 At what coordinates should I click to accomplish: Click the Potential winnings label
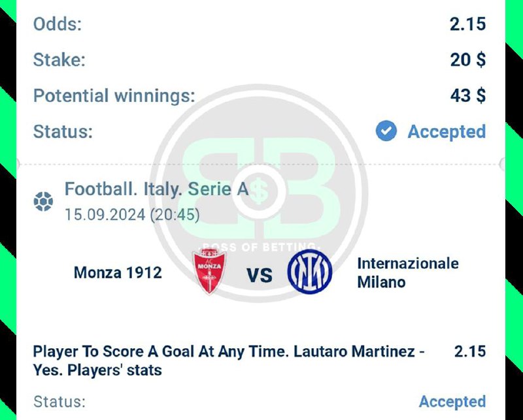[114, 96]
